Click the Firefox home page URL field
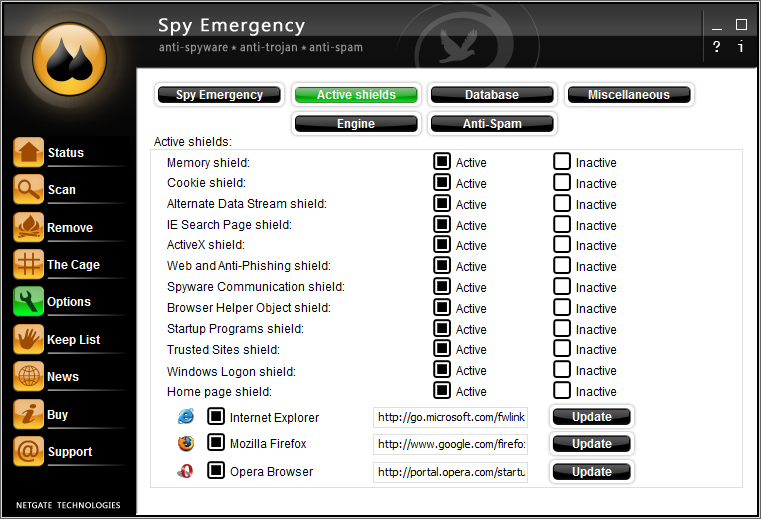 coord(450,444)
